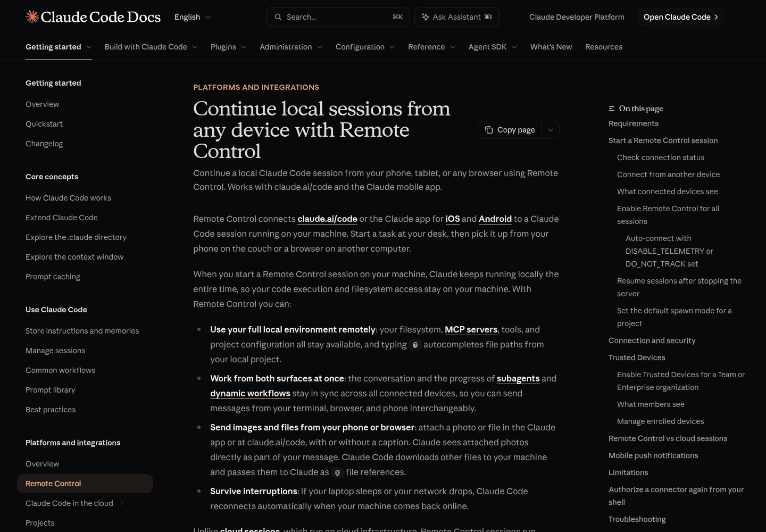This screenshot has width=766, height=532.
Task: Open the Copy page options arrow
Action: (551, 130)
